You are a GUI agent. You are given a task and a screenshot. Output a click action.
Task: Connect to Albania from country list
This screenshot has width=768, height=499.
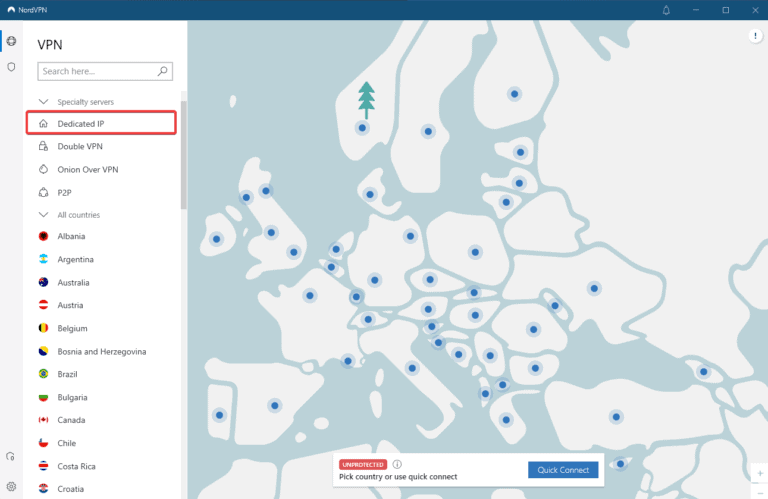click(x=71, y=237)
